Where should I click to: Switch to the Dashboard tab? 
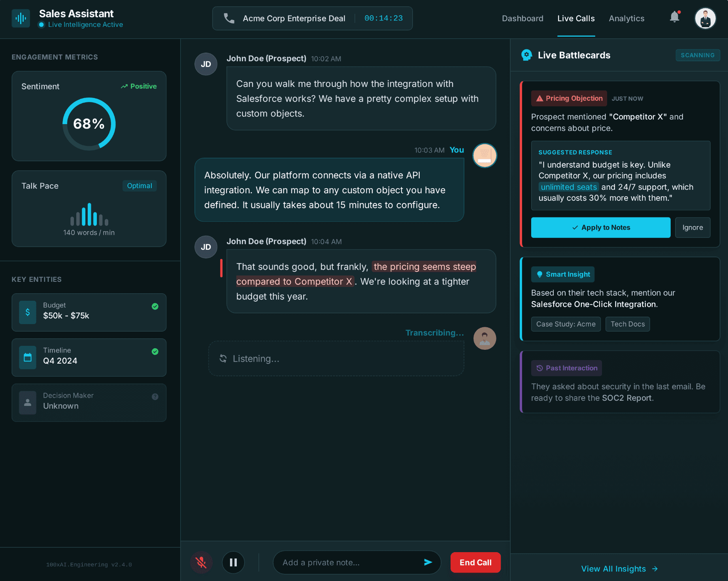click(x=522, y=18)
